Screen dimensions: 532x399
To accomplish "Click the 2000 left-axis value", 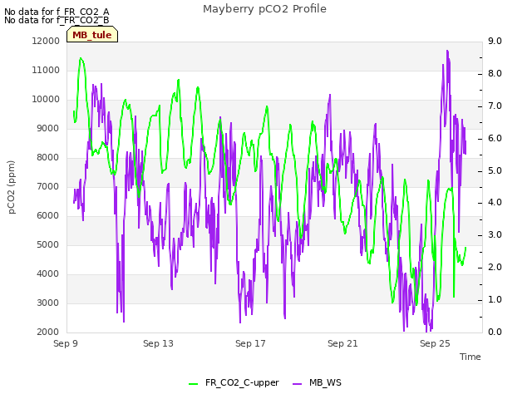I will coord(48,332).
